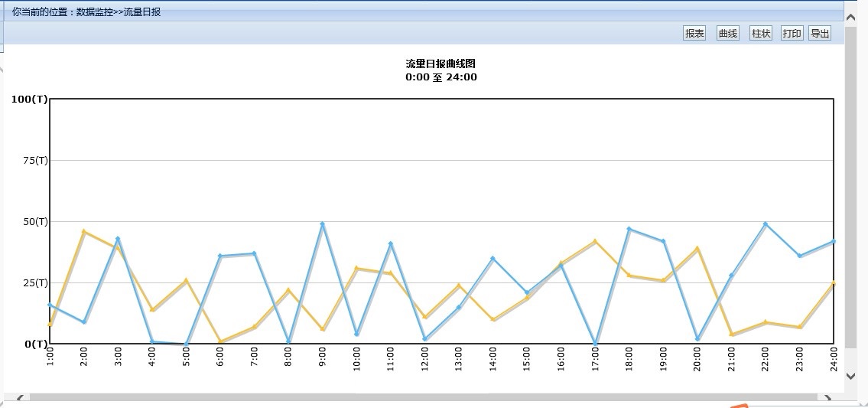Switch to the 曲线 curve chart view

click(727, 34)
